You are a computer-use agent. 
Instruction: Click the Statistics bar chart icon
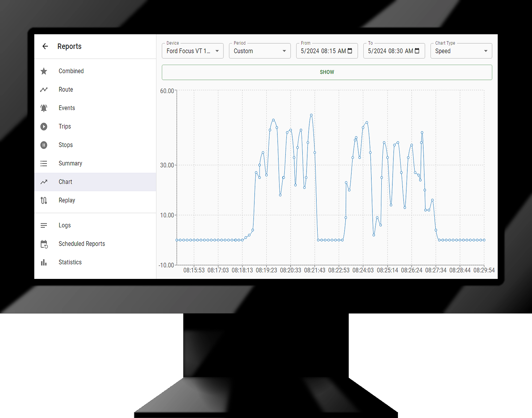44,262
